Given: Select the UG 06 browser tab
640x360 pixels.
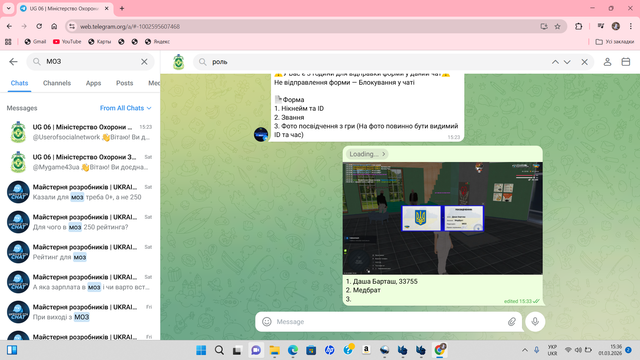Looking at the screenshot, I should pos(63,8).
